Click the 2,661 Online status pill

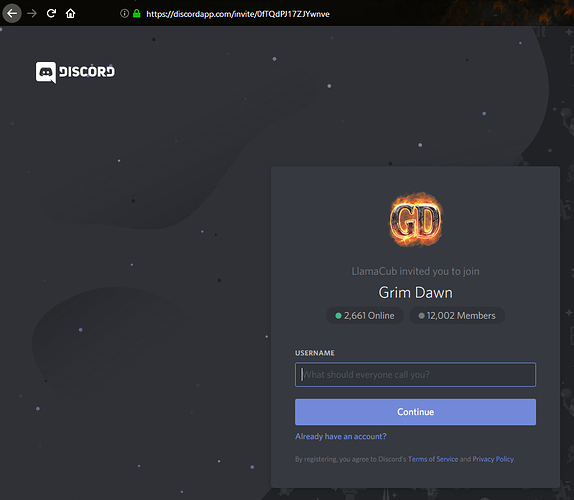[365, 316]
